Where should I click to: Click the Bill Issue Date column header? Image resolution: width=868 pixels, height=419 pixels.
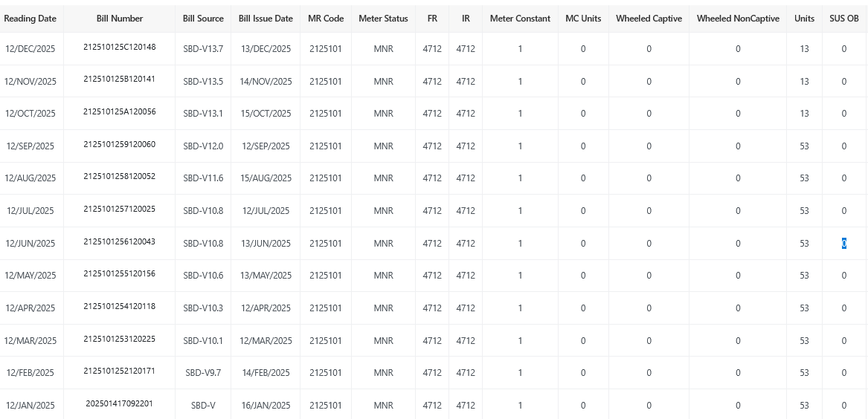(266, 19)
